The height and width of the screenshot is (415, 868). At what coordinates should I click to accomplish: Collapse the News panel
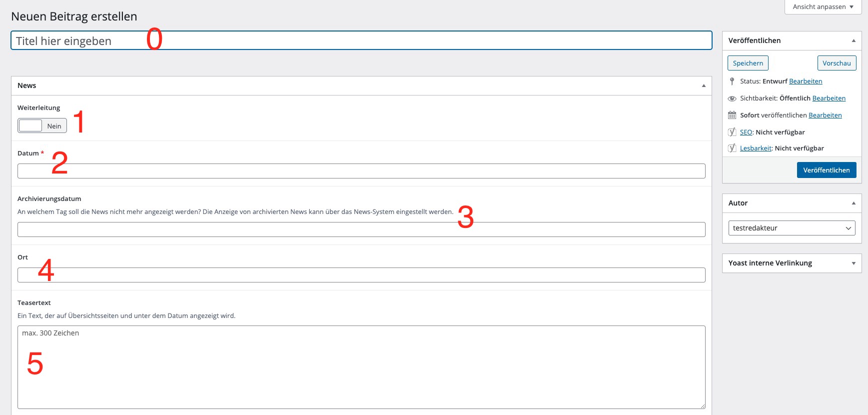click(704, 85)
